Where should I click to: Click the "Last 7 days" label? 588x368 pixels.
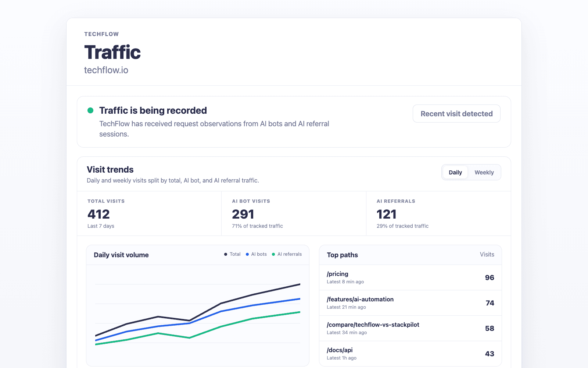coord(101,226)
